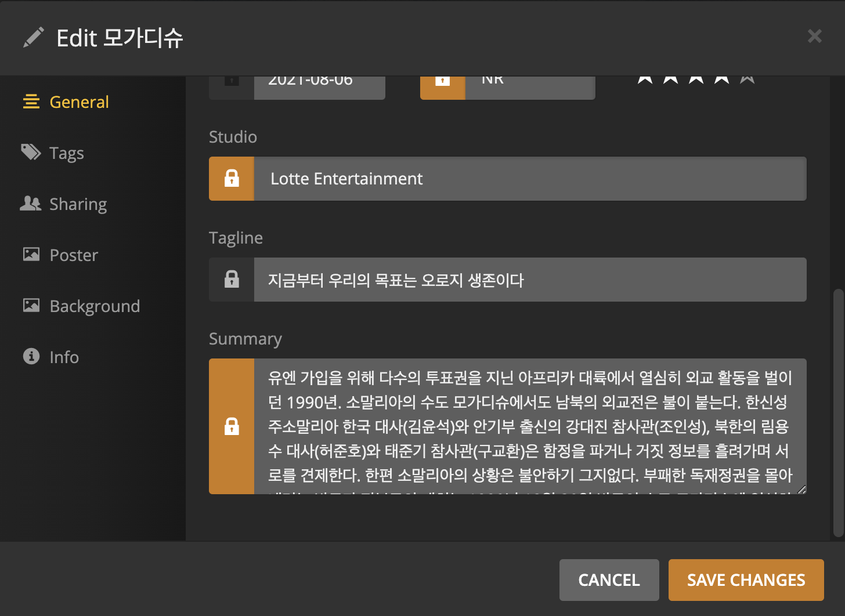Click the Lotte Entertainment studio field
The width and height of the screenshot is (845, 616).
(529, 179)
